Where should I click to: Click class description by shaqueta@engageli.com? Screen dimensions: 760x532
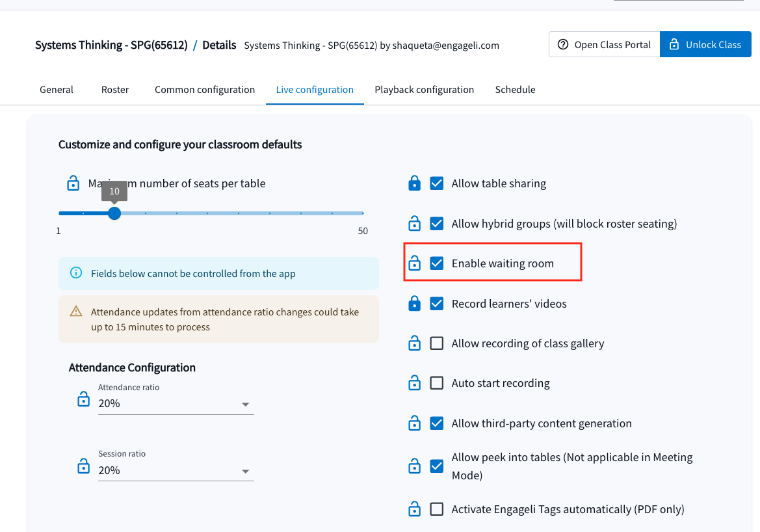pos(371,45)
